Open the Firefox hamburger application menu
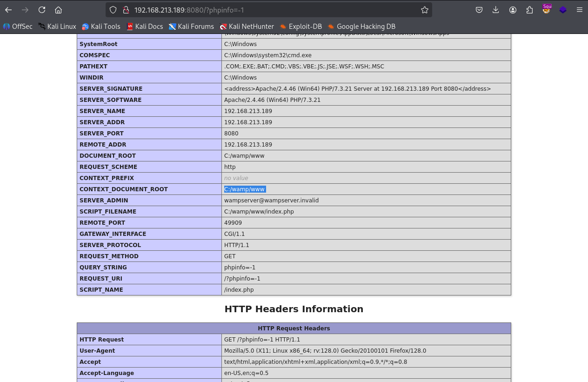 tap(579, 10)
